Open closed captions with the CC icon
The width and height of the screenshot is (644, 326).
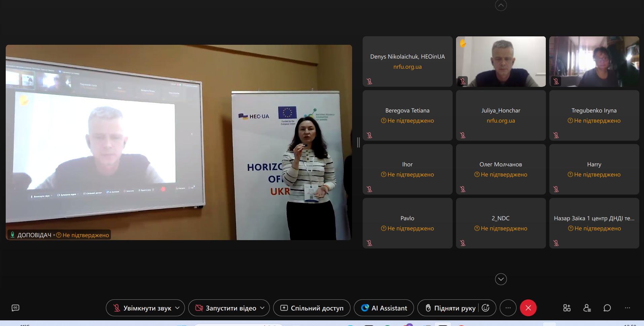(15, 308)
